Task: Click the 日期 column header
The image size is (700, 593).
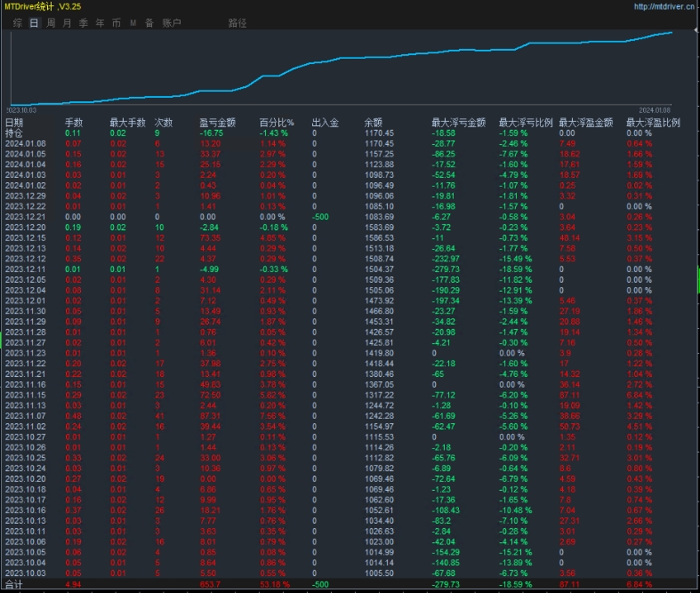Action: coord(14,123)
